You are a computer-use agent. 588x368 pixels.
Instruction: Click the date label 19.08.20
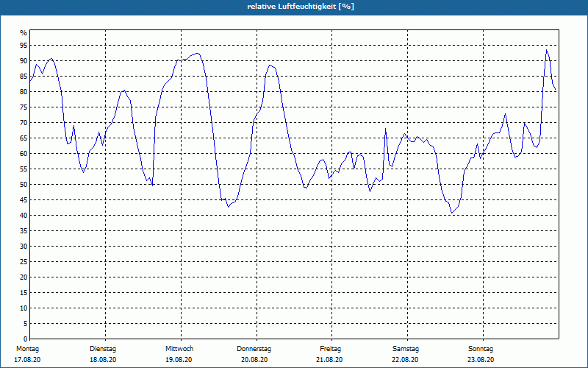[x=179, y=360]
